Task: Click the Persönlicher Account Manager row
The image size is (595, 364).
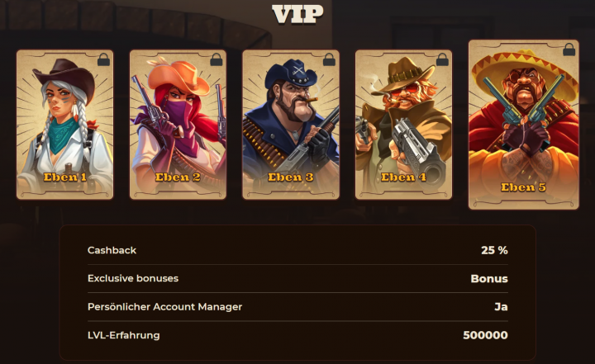Action: tap(297, 307)
